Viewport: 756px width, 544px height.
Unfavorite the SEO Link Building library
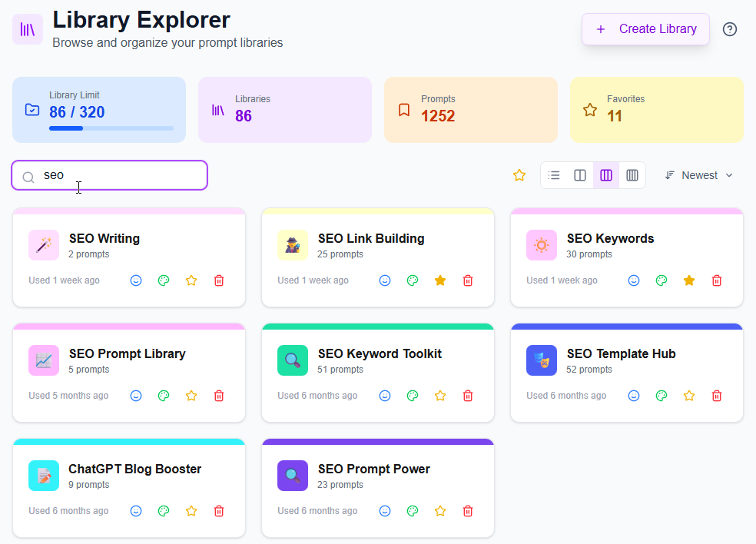(x=440, y=280)
